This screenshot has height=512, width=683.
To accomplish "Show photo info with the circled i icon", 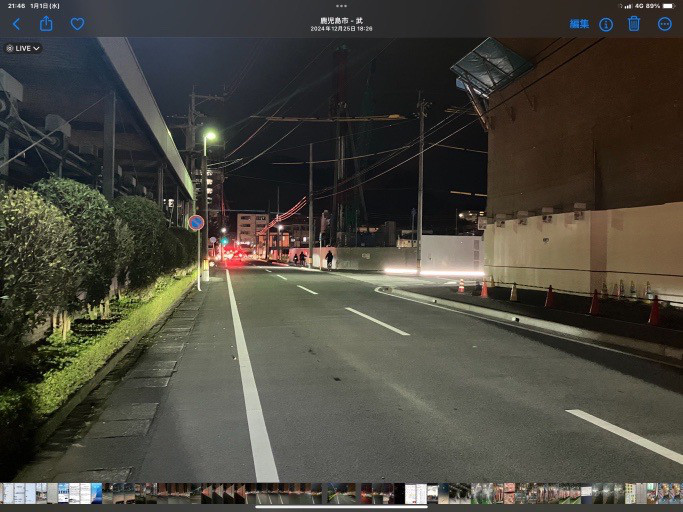I will pyautogui.click(x=606, y=24).
